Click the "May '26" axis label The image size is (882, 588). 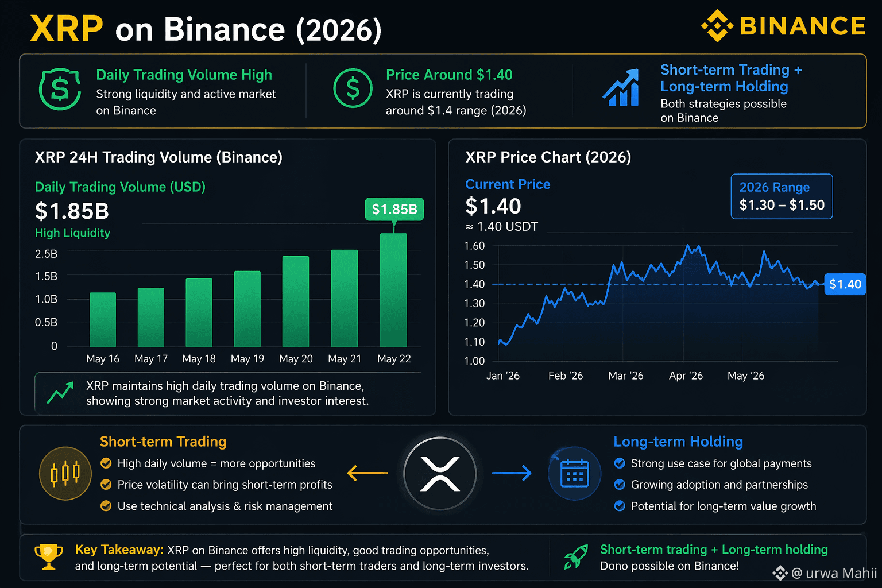(746, 376)
